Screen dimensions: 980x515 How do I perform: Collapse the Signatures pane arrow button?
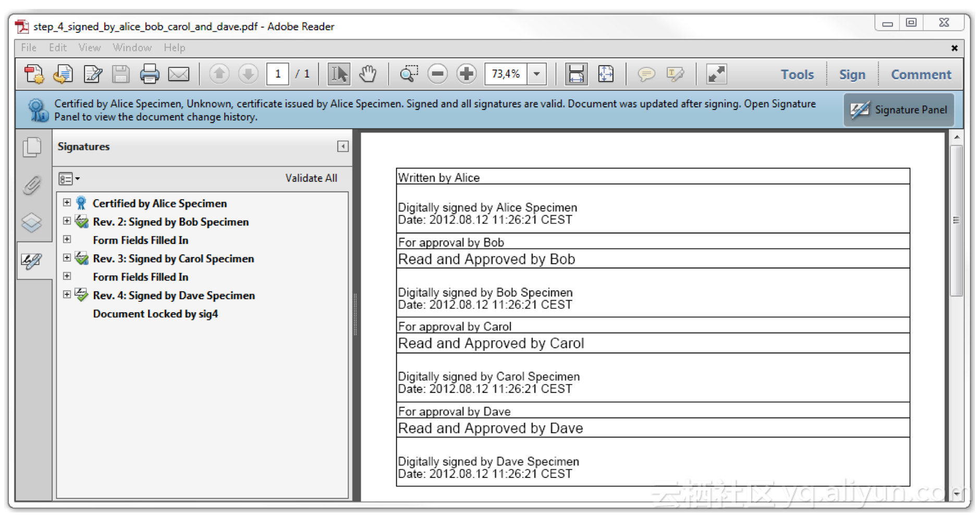point(342,146)
